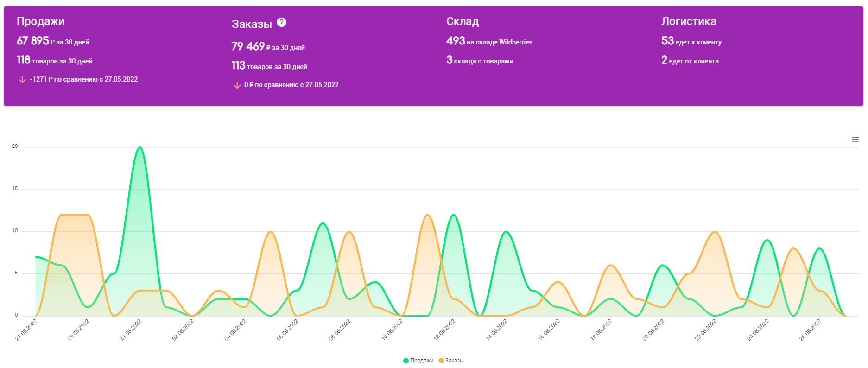Screen dimensions: 868x368
Task: Click the 02.06.2022 x-axis date label
Action: pyautogui.click(x=183, y=330)
